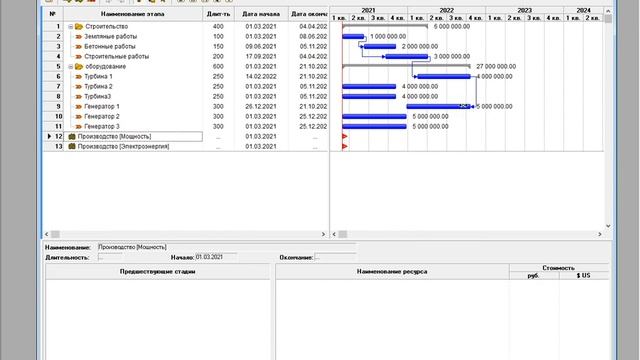Click the Бетонные работы Gantt bar
Screen dimensions: 640x360
point(380,47)
